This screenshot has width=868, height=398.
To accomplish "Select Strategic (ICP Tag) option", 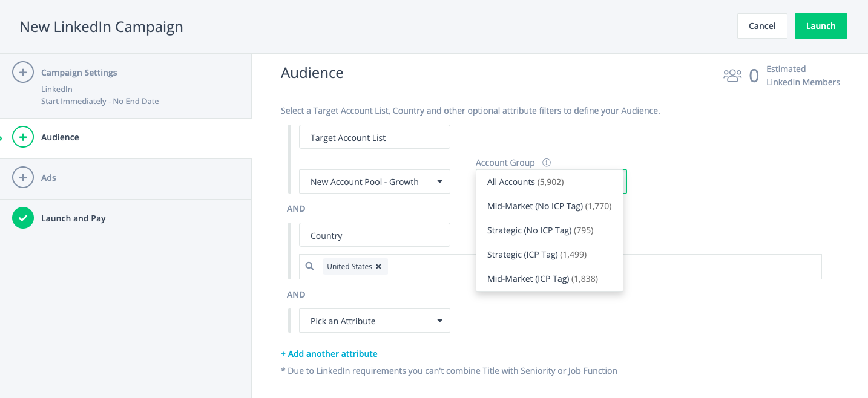I will tap(550, 255).
